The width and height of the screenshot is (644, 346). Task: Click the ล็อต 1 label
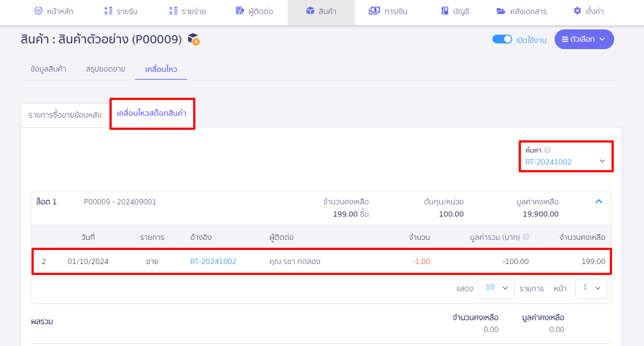(47, 202)
